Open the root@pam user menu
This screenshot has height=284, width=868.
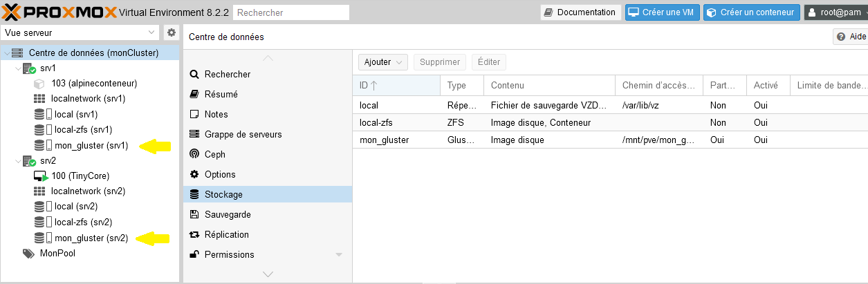point(835,12)
